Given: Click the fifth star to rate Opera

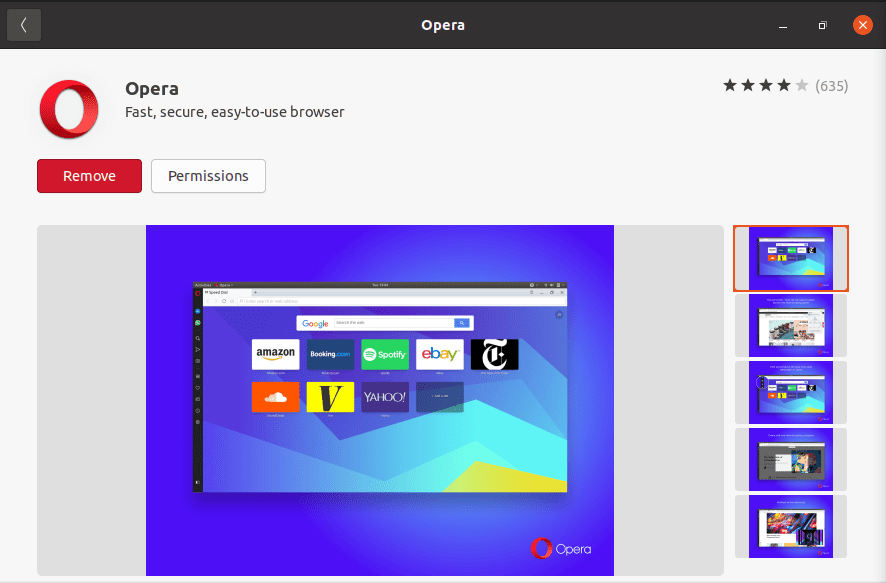Looking at the screenshot, I should pyautogui.click(x=800, y=86).
